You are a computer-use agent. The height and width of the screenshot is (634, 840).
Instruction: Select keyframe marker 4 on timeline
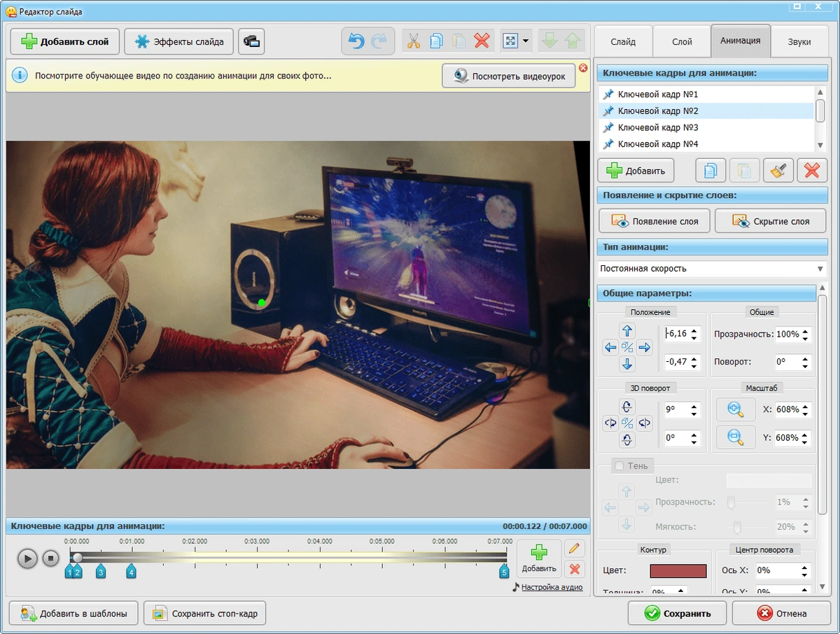(131, 571)
